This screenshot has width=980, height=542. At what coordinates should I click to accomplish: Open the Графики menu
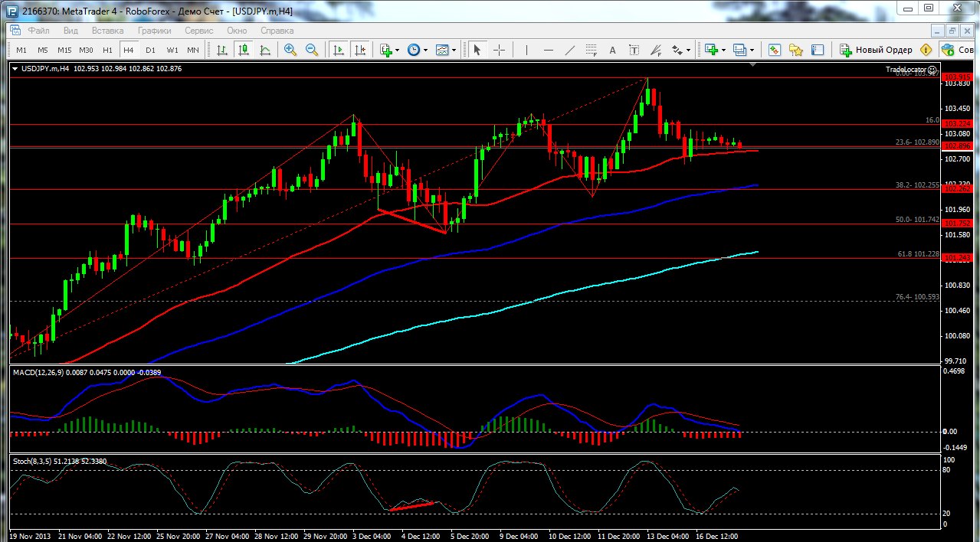coord(155,31)
